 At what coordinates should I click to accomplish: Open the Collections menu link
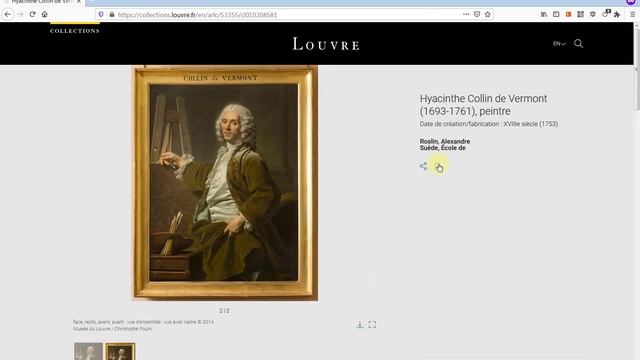(x=75, y=31)
